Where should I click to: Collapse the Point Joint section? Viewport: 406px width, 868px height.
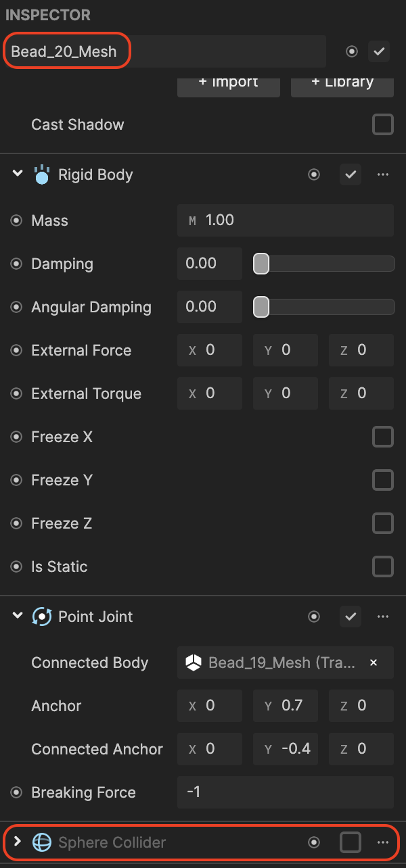[x=18, y=616]
